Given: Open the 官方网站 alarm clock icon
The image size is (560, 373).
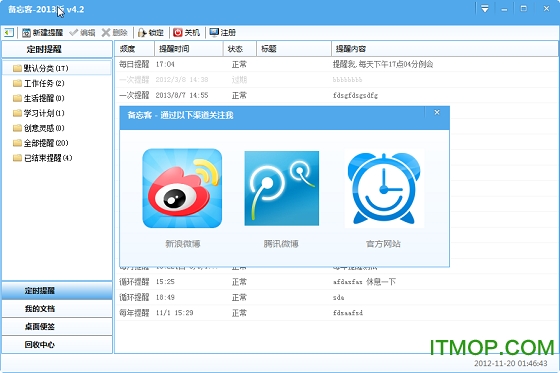Looking at the screenshot, I should [x=384, y=189].
